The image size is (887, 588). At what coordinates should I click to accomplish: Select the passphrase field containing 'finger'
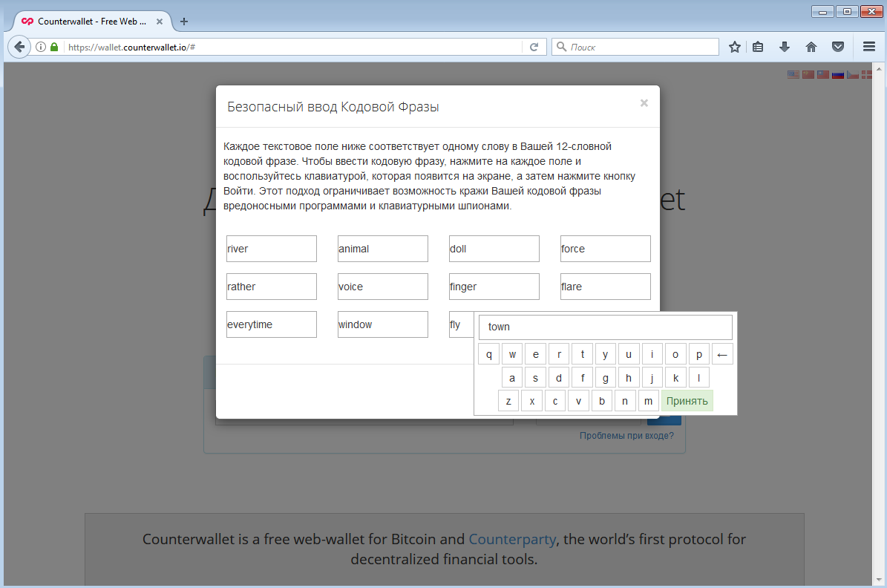pyautogui.click(x=494, y=287)
